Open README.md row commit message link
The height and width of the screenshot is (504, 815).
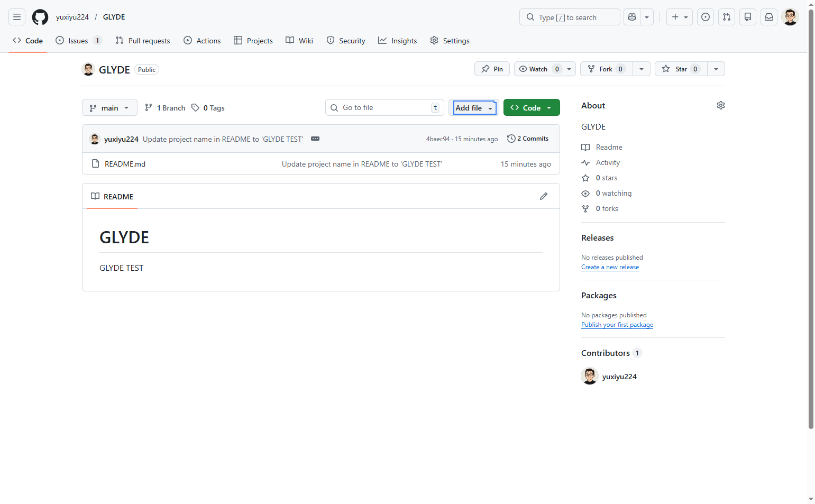pyautogui.click(x=362, y=164)
